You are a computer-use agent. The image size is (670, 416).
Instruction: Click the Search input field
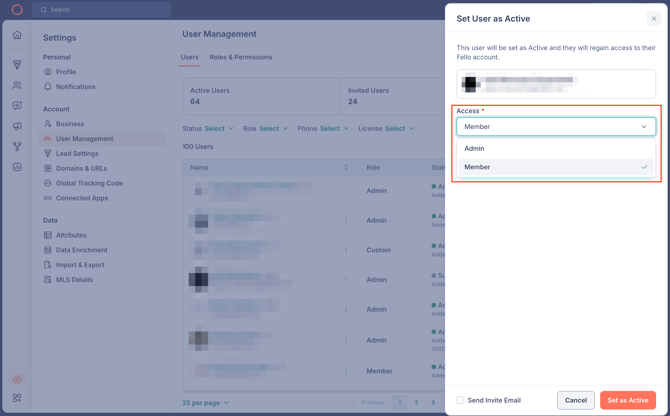[105, 10]
